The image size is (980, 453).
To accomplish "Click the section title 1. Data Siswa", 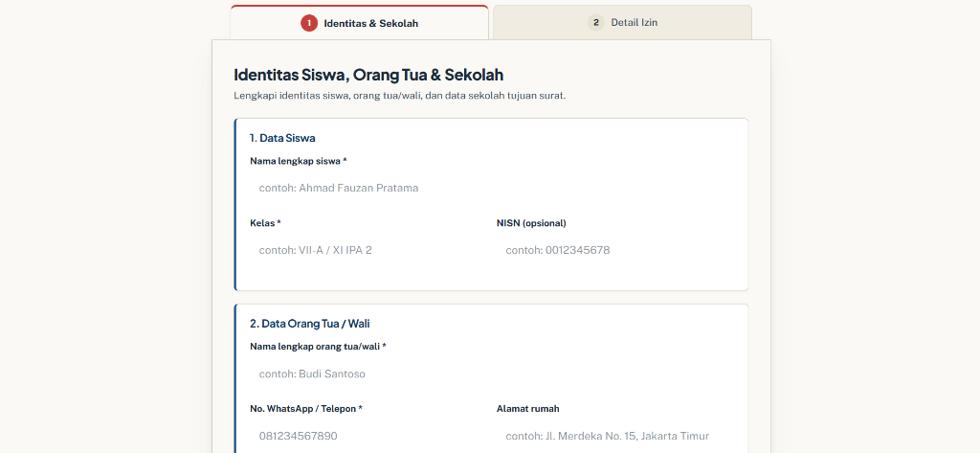I will (x=282, y=138).
